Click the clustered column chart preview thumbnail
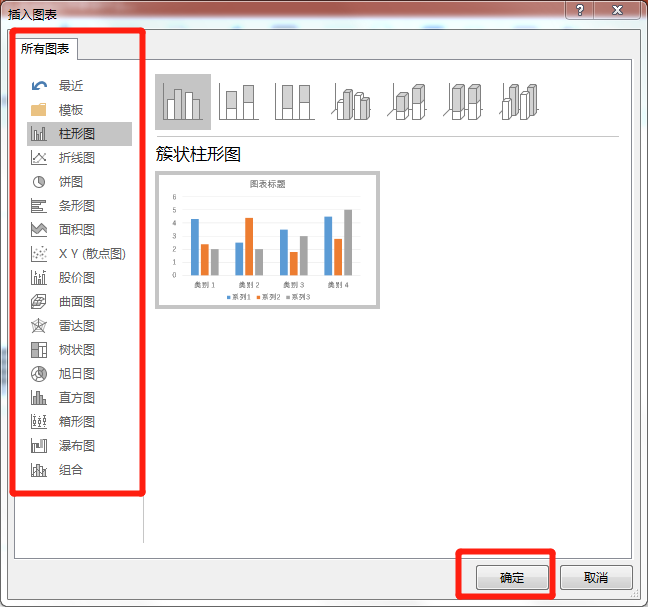The image size is (648, 607). click(267, 240)
